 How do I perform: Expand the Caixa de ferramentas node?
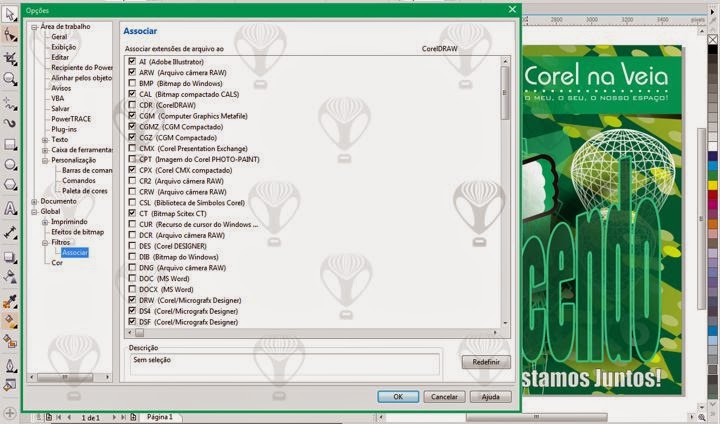pos(45,150)
